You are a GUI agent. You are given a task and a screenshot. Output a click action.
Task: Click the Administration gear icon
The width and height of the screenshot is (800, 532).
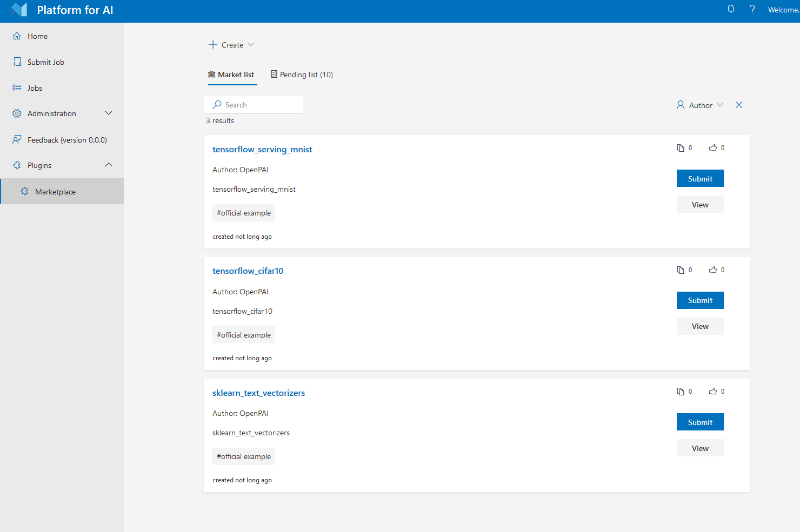click(17, 113)
